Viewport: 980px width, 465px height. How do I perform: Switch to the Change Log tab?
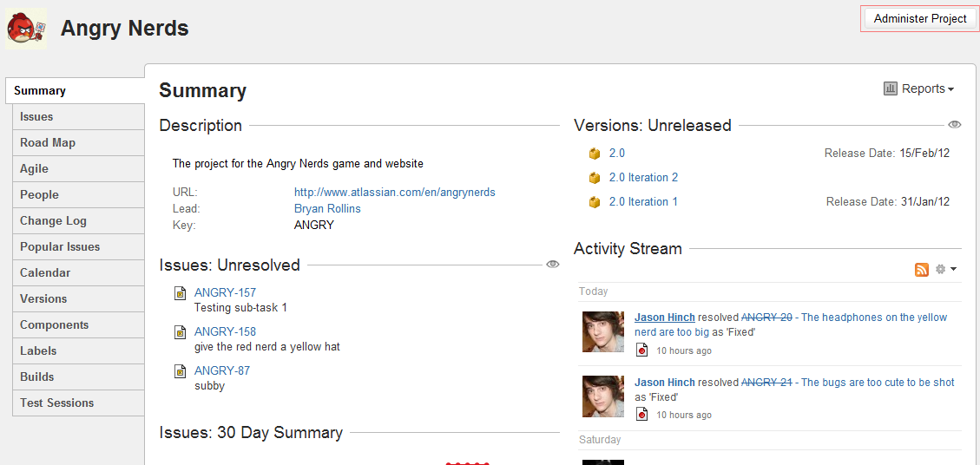tap(78, 220)
